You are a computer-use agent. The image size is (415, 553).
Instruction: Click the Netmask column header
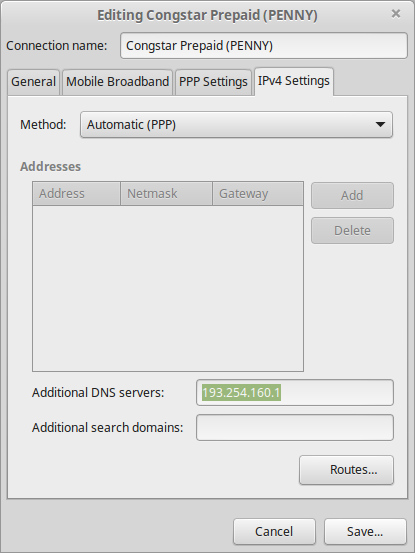click(166, 194)
